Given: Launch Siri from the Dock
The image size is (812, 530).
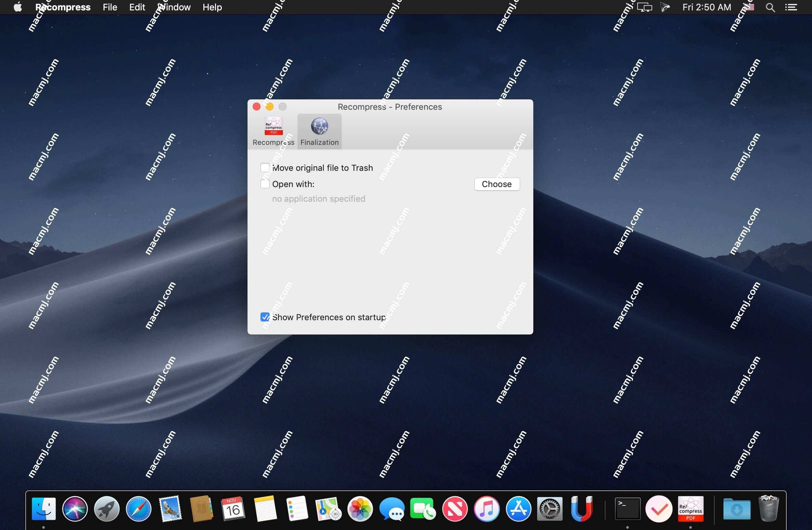Looking at the screenshot, I should (x=75, y=509).
